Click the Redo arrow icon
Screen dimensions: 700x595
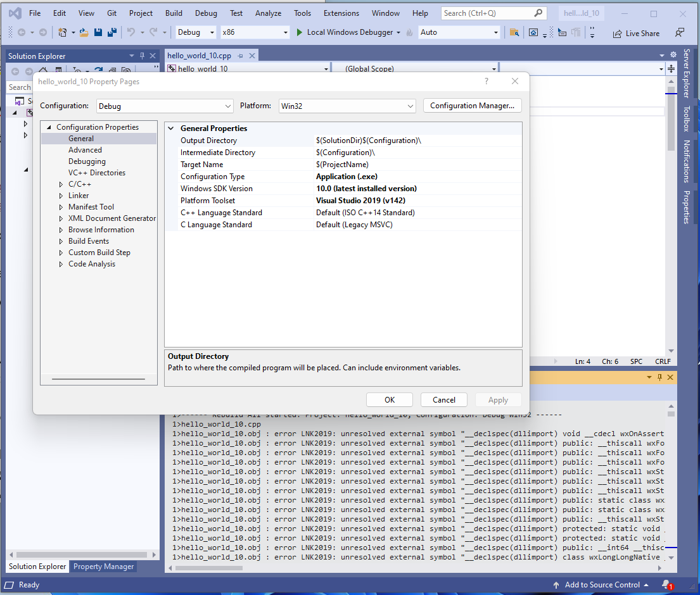tap(153, 32)
